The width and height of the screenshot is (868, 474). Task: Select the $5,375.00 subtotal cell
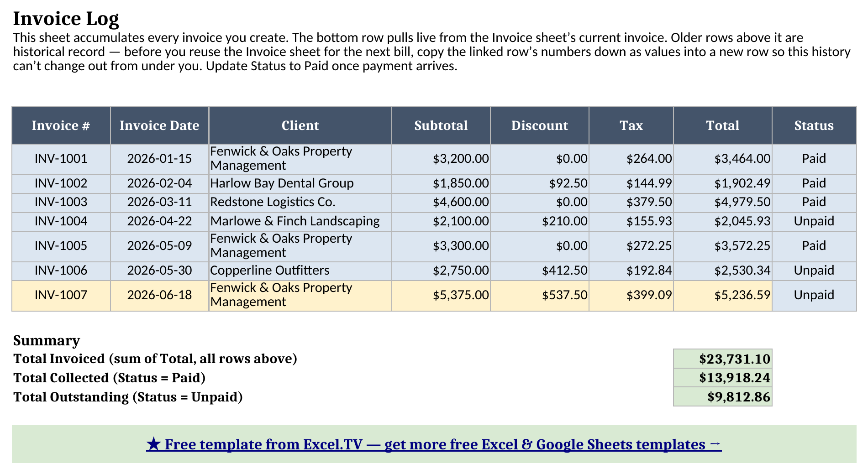441,295
